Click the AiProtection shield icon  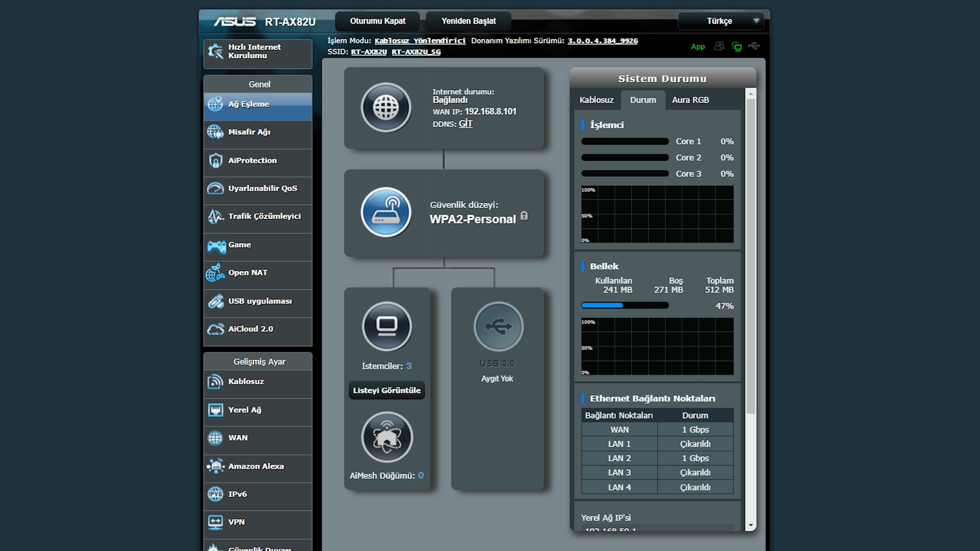(215, 160)
